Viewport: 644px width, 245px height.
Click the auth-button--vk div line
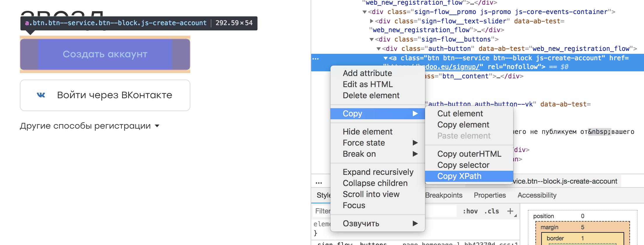(508, 104)
